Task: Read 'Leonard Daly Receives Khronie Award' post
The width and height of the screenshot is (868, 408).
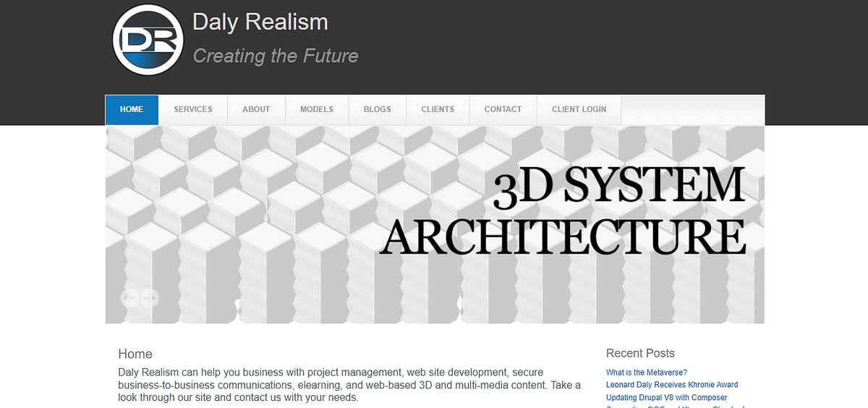Action: (671, 385)
